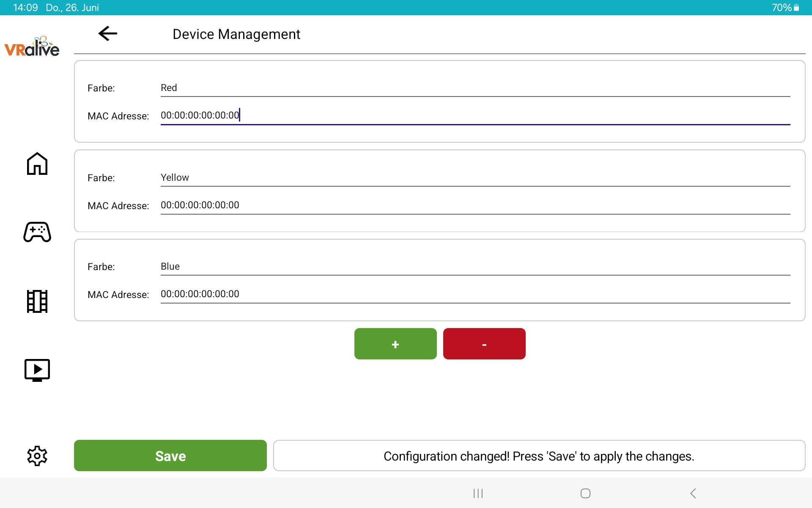The width and height of the screenshot is (812, 508).
Task: Tap the VRalive logo
Action: click(32, 47)
